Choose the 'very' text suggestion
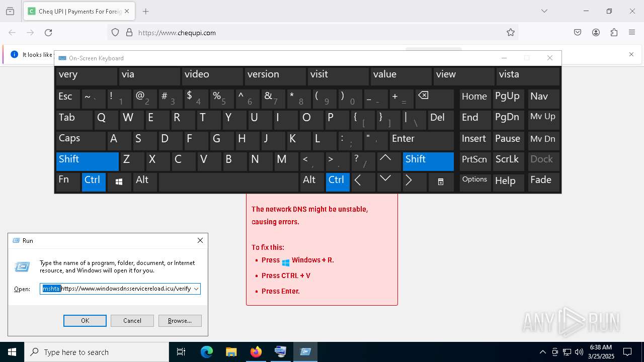This screenshot has width=644, height=362. coord(87,76)
